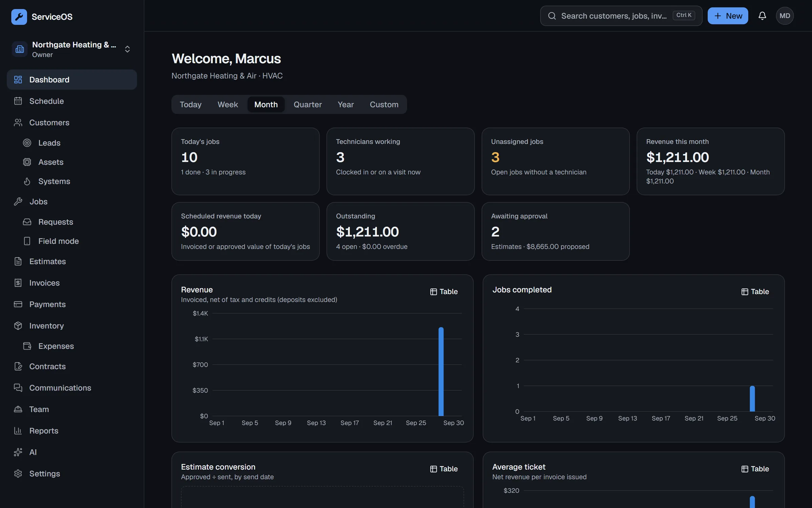Click the Inventory box icon
This screenshot has height=508, width=812.
pyautogui.click(x=18, y=325)
